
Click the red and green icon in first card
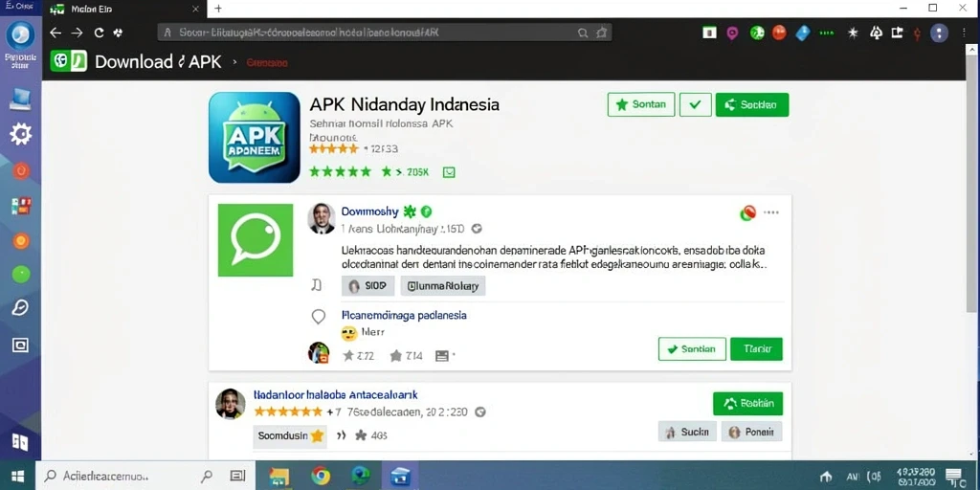tap(747, 213)
